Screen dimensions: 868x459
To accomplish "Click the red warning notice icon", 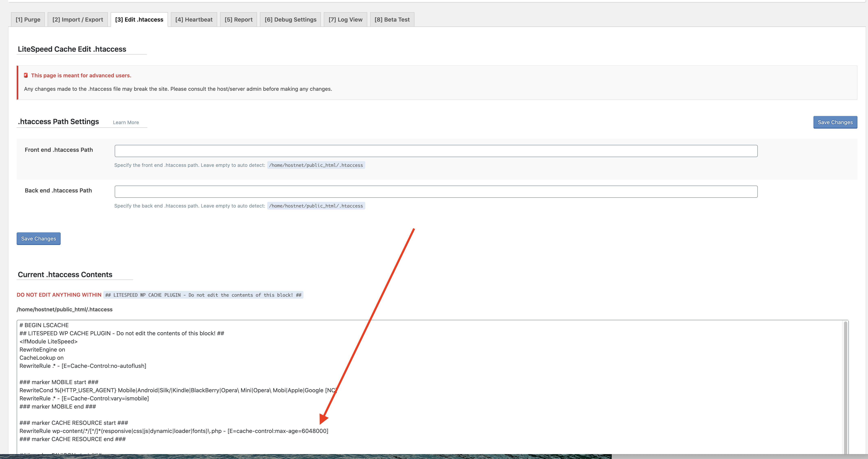I will 26,75.
